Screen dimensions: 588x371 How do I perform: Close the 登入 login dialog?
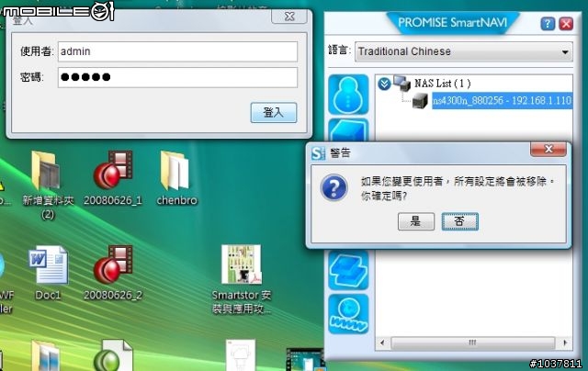pyautogui.click(x=289, y=17)
